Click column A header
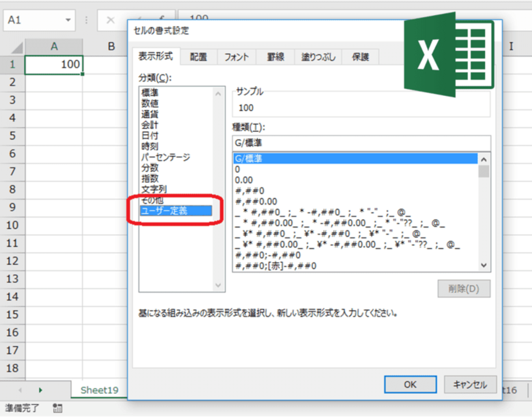 click(54, 47)
